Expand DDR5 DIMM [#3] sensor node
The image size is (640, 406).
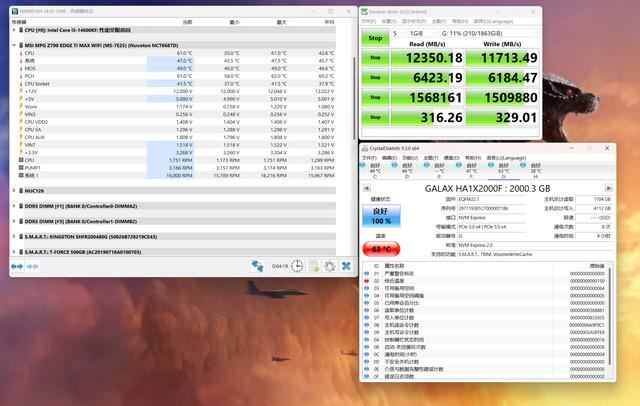[14, 221]
